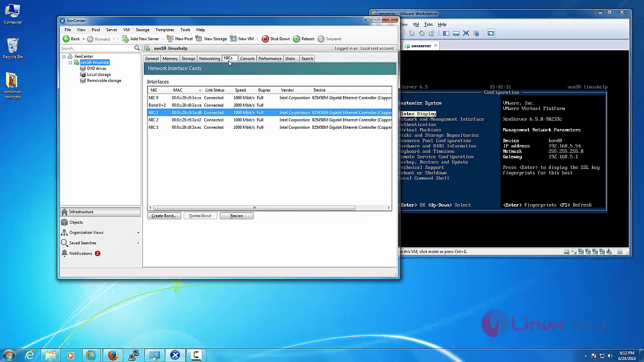Open the File menu in XenCenter

pos(67,30)
